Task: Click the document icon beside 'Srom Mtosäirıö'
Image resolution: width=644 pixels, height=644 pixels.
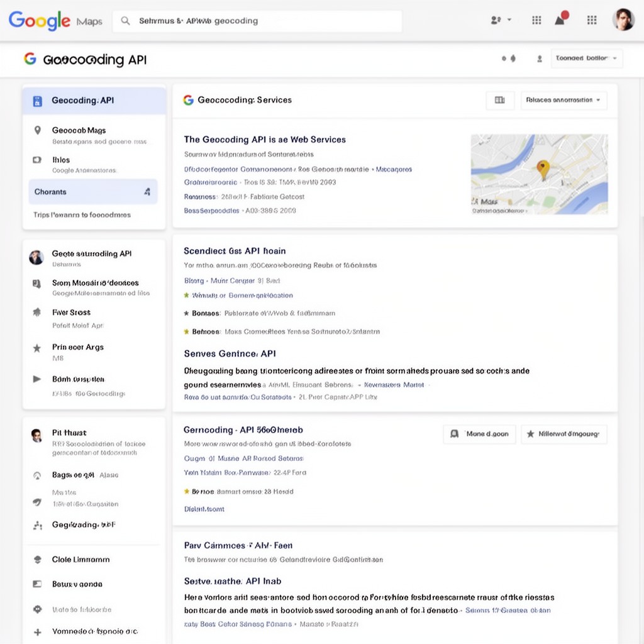Action: [x=36, y=284]
